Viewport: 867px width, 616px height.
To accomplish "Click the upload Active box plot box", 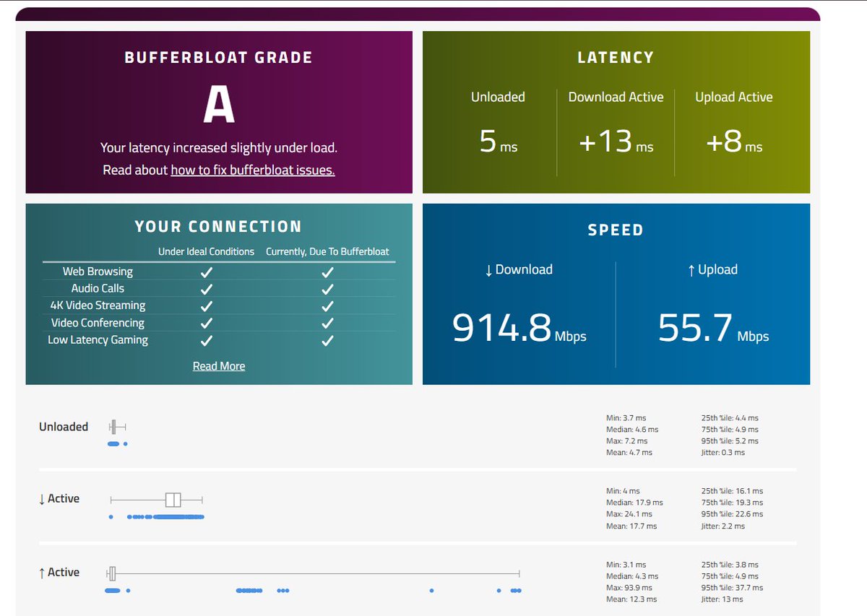I will click(112, 573).
